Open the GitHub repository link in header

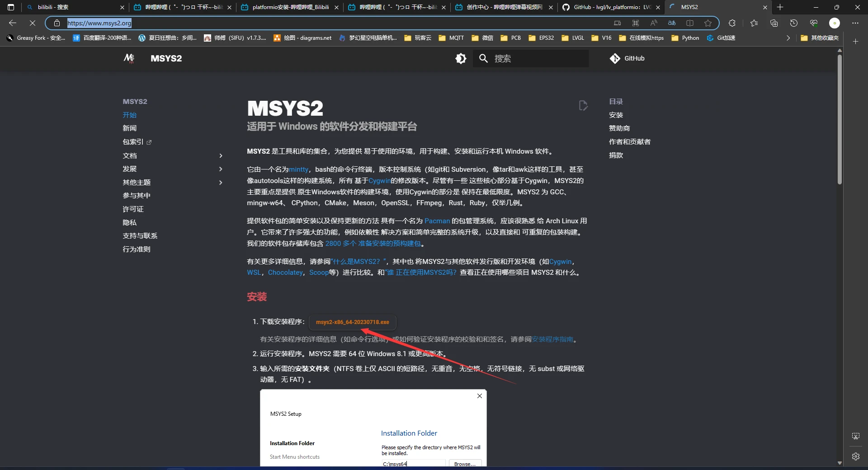[627, 58]
